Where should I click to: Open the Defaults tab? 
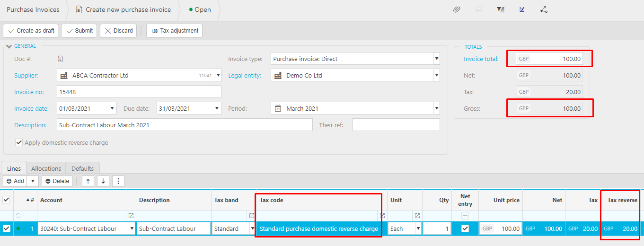coord(82,168)
